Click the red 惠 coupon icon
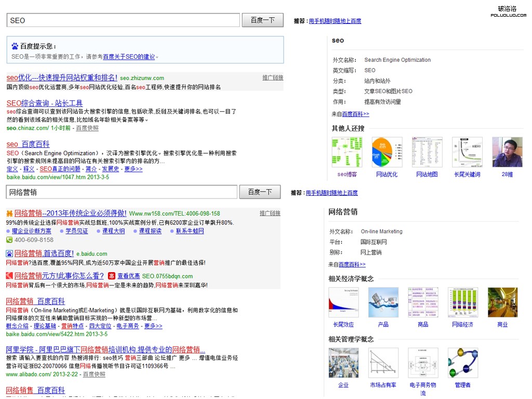The width and height of the screenshot is (532, 399). (111, 276)
